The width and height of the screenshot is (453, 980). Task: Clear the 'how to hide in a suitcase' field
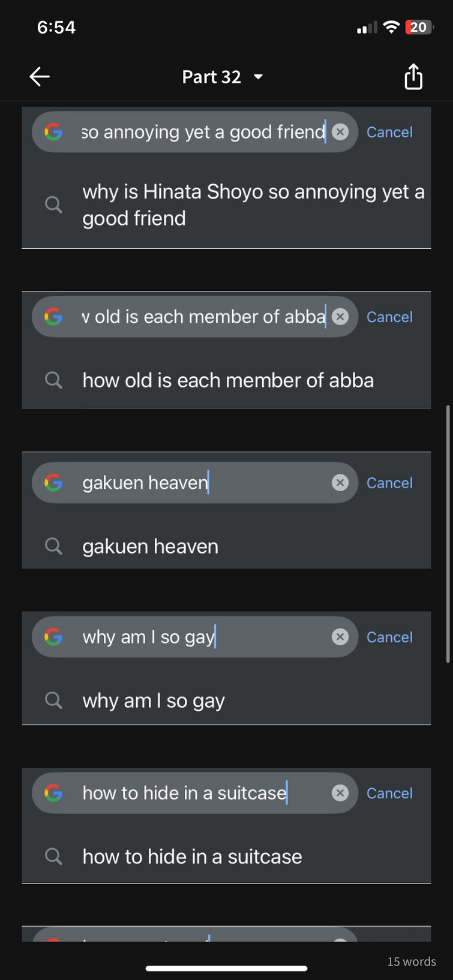[340, 793]
